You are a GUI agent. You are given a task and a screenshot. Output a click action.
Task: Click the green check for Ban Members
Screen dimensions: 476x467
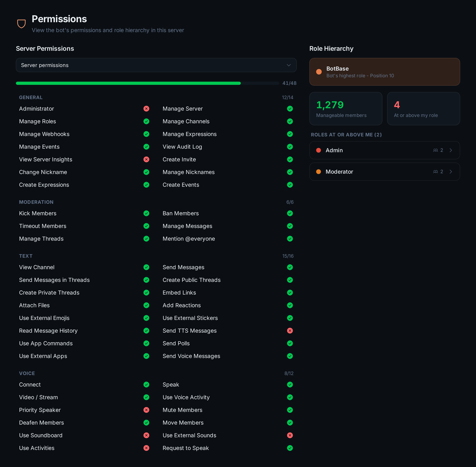tap(290, 213)
